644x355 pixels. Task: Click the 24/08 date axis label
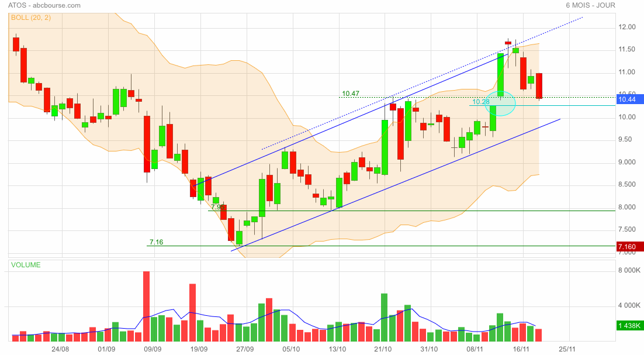tap(60, 349)
